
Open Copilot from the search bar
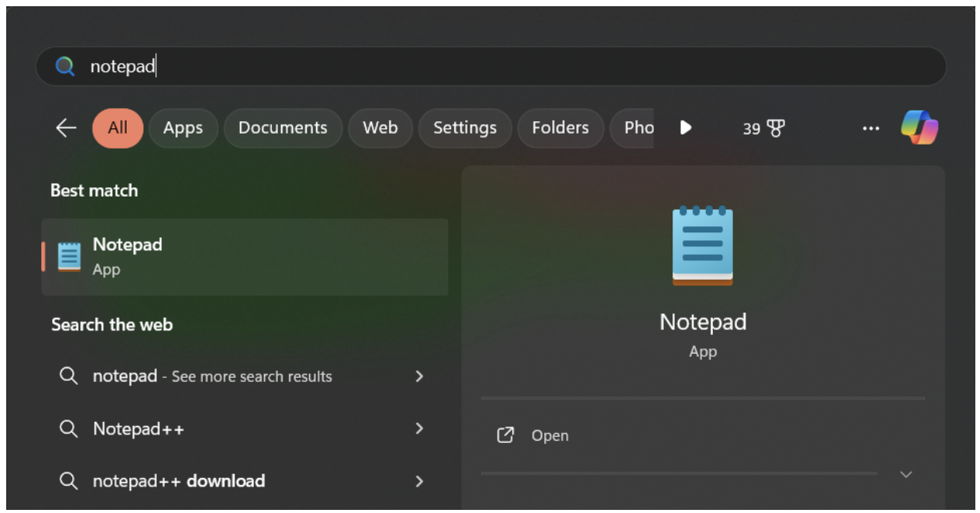(x=920, y=127)
